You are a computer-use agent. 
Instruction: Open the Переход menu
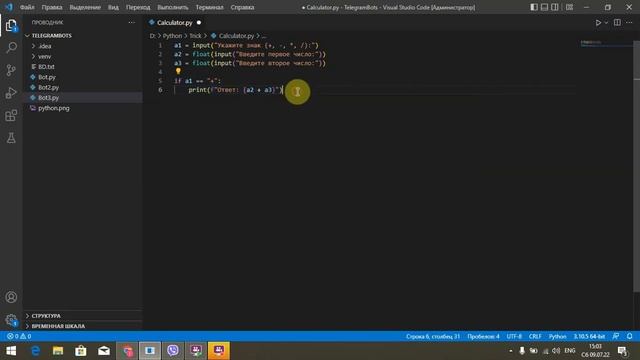(138, 7)
